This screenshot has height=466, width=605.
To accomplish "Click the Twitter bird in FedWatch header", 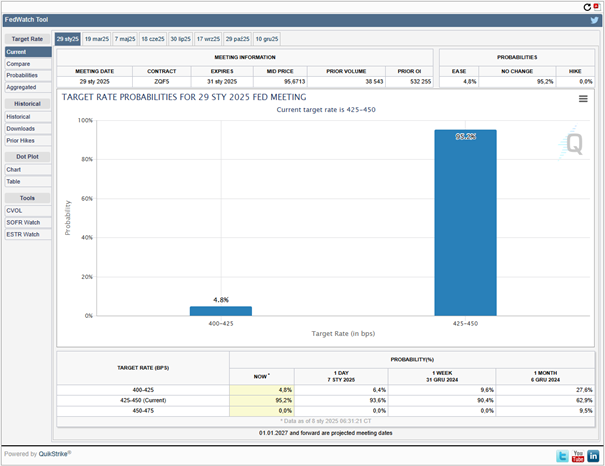I will tap(593, 20).
